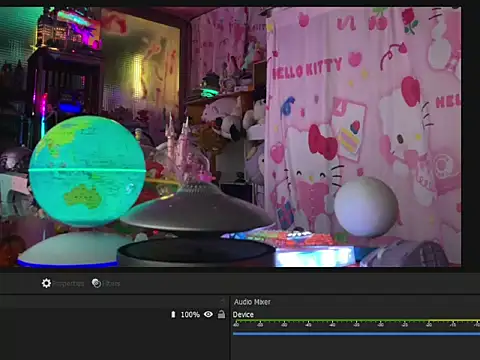Screen dimensions: 480x360
Task: Click the battery indicator next to 100%
Action: (173, 314)
